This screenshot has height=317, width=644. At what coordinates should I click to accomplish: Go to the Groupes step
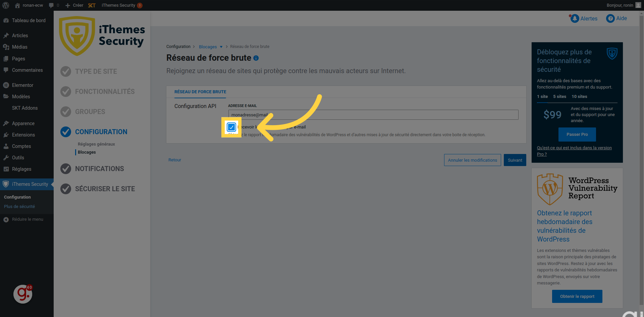pos(83,112)
